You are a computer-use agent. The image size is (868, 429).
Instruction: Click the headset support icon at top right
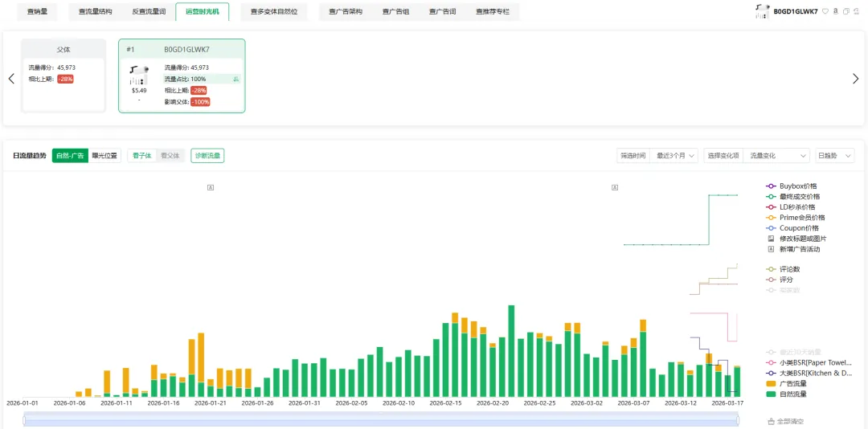pyautogui.click(x=856, y=11)
